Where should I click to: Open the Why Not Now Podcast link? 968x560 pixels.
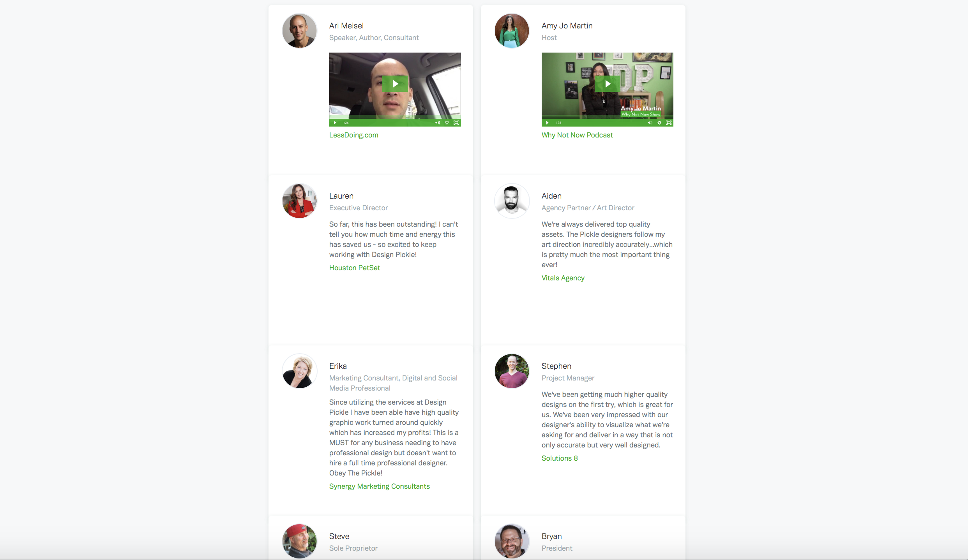pyautogui.click(x=577, y=135)
